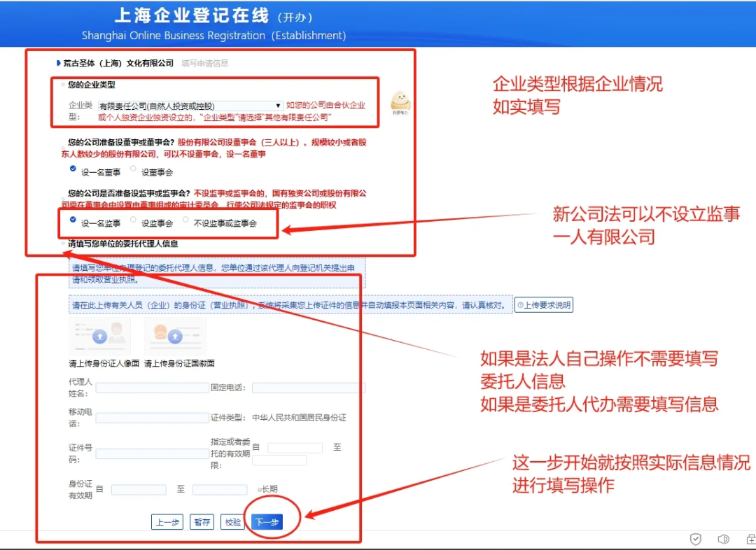Viewport: 756px width, 550px height.
Task: Select 设一名监事 radio option
Action: click(x=73, y=220)
